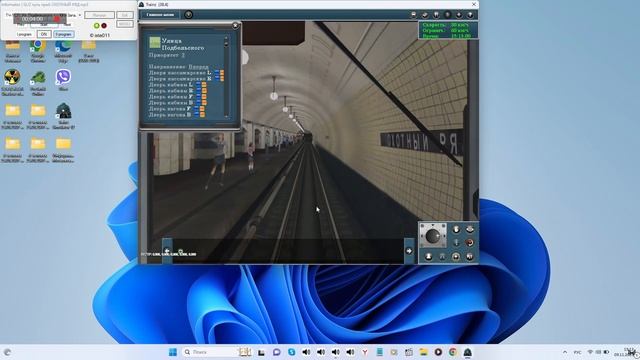Screen dimensions: 640x360
Task: Click the green station icon beside Улица Подбельского
Action: coord(155,42)
